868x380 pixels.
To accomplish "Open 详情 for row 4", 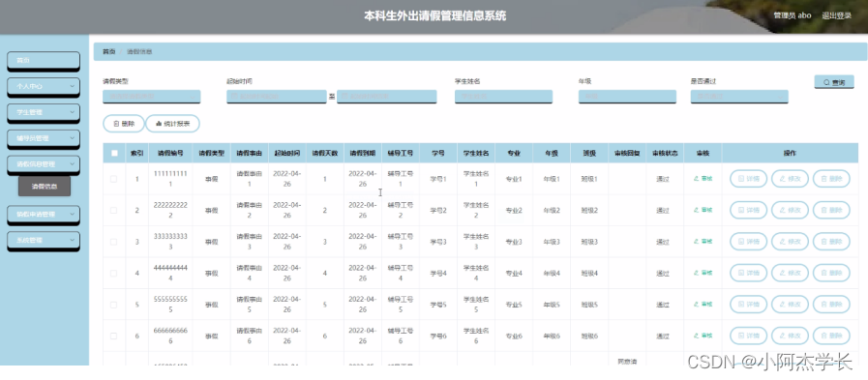I will pos(748,274).
